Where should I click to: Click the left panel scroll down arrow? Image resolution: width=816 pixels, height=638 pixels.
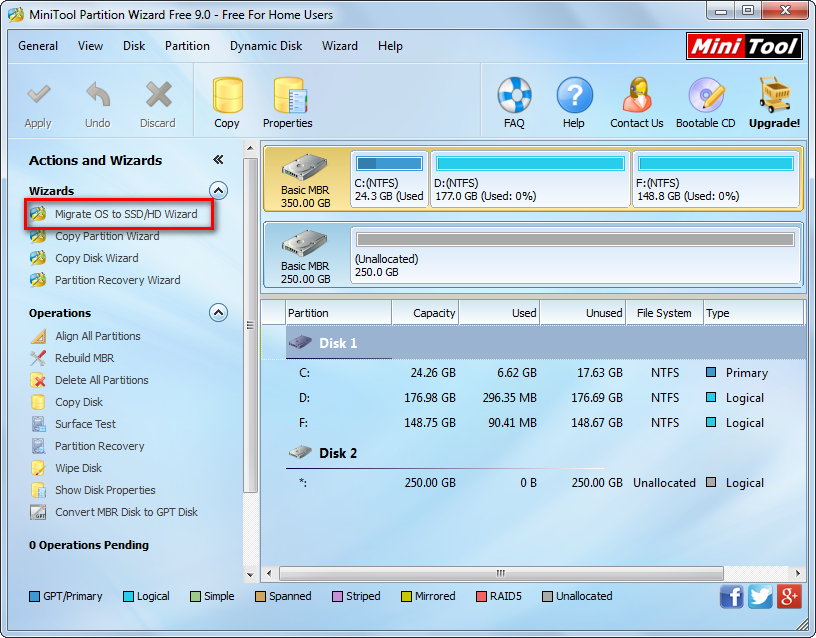[250, 575]
